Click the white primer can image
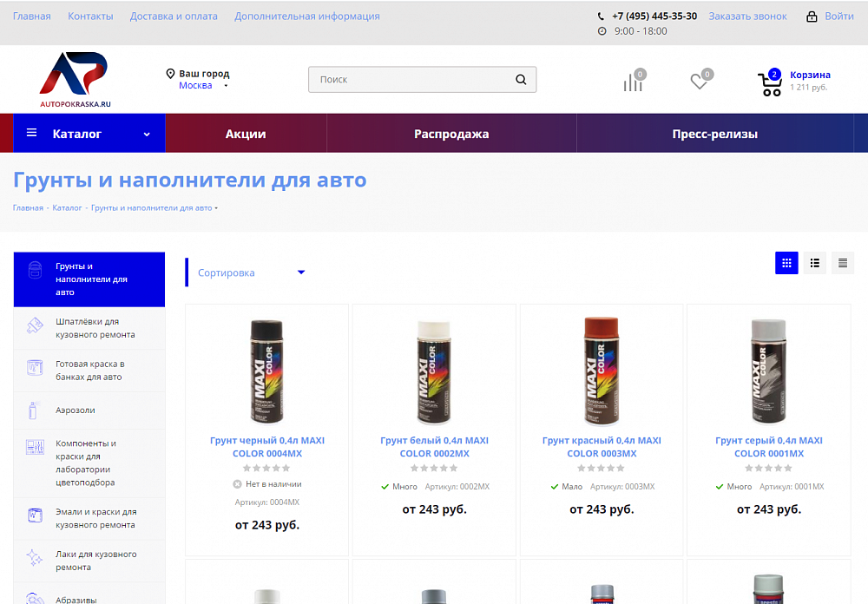Image resolution: width=868 pixels, height=604 pixels. click(434, 372)
